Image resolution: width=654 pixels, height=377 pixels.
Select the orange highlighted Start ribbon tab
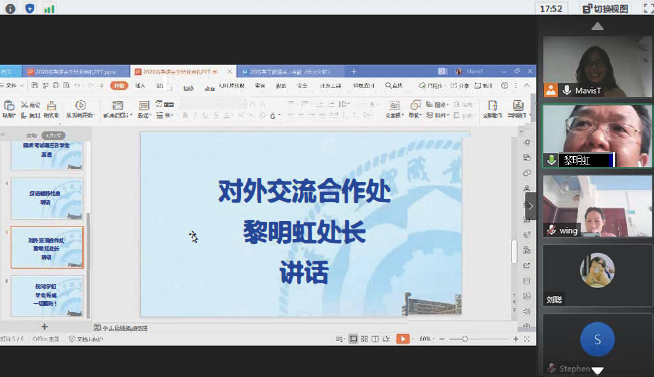pos(119,85)
